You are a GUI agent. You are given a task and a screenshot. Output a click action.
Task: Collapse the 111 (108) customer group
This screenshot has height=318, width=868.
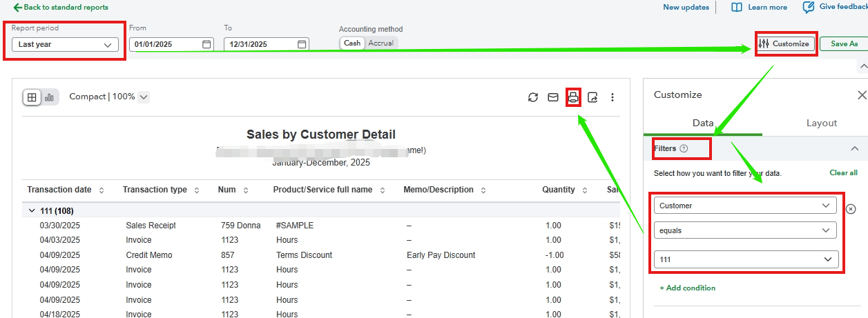pos(31,210)
